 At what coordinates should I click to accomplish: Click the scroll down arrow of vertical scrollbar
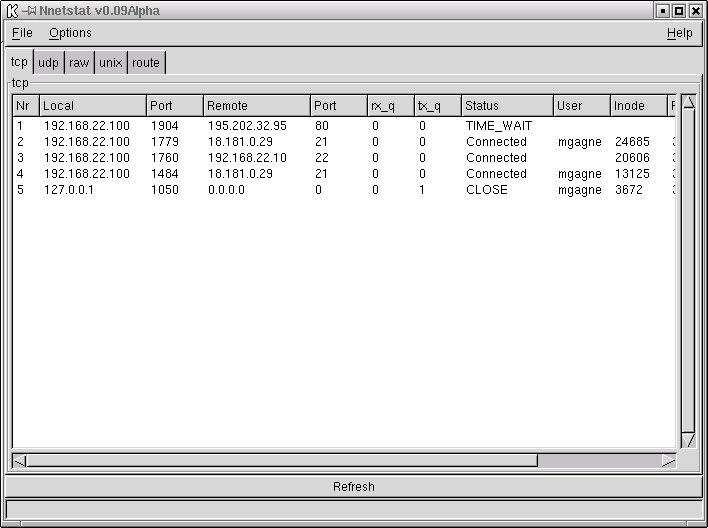click(688, 440)
